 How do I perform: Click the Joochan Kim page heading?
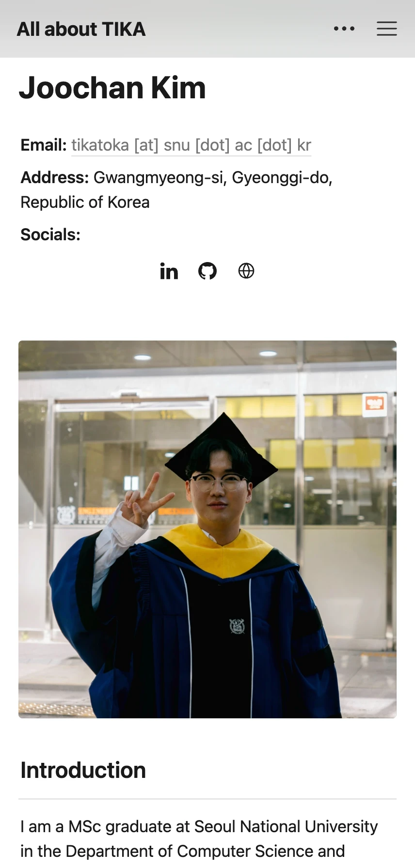click(x=112, y=88)
